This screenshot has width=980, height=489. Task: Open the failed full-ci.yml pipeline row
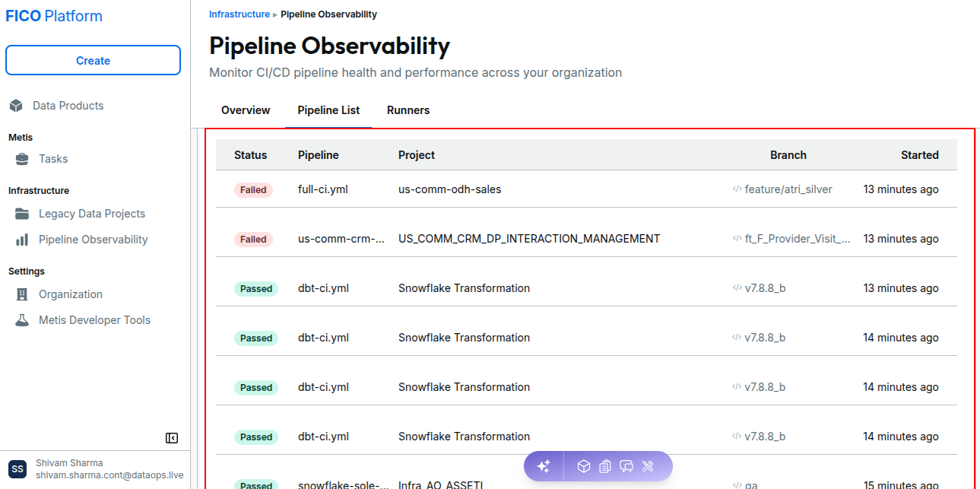click(586, 189)
